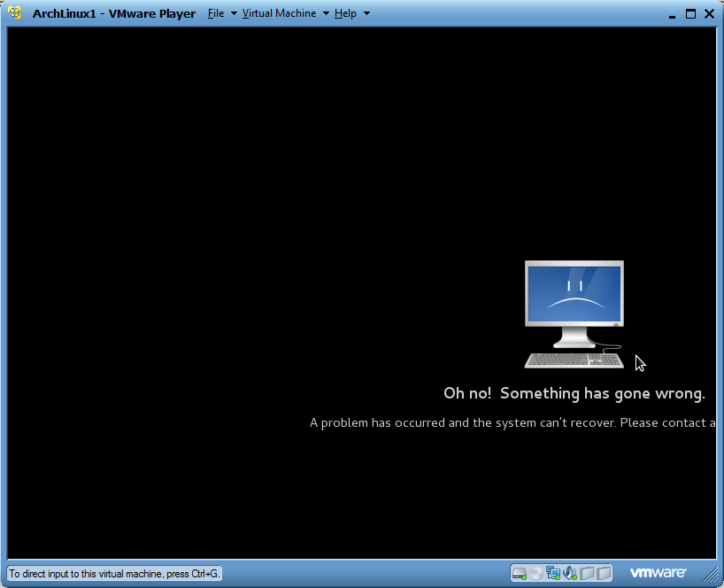Click the window resize grip corner
This screenshot has height=588, width=724.
pos(711,574)
